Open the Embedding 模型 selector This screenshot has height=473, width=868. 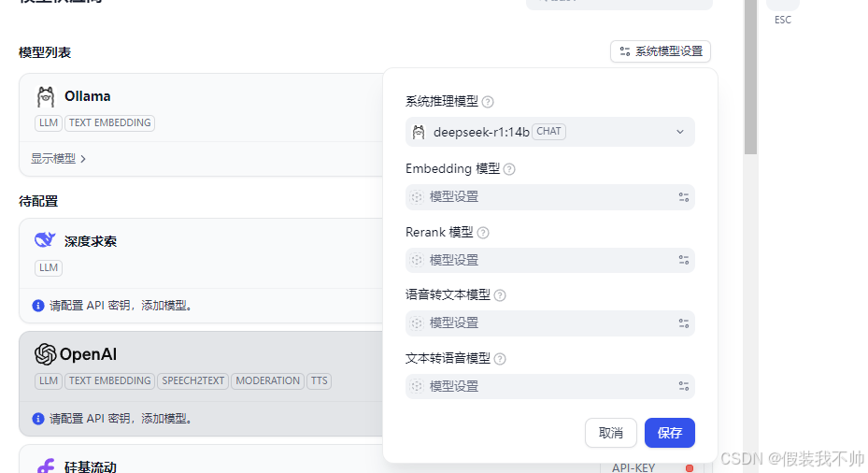[x=549, y=197]
